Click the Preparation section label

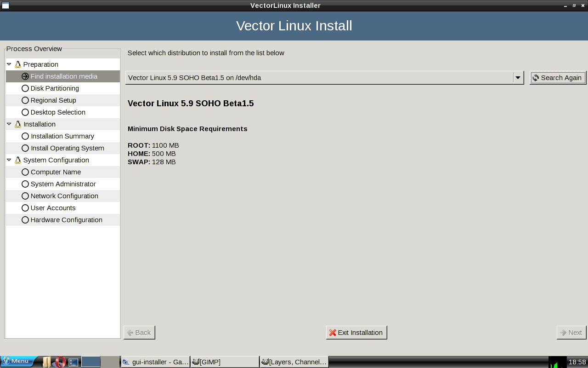[41, 64]
